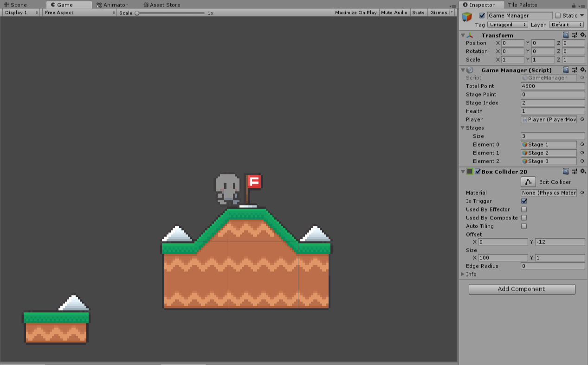Check the Used By Effector checkbox
The width and height of the screenshot is (588, 365).
[524, 210]
